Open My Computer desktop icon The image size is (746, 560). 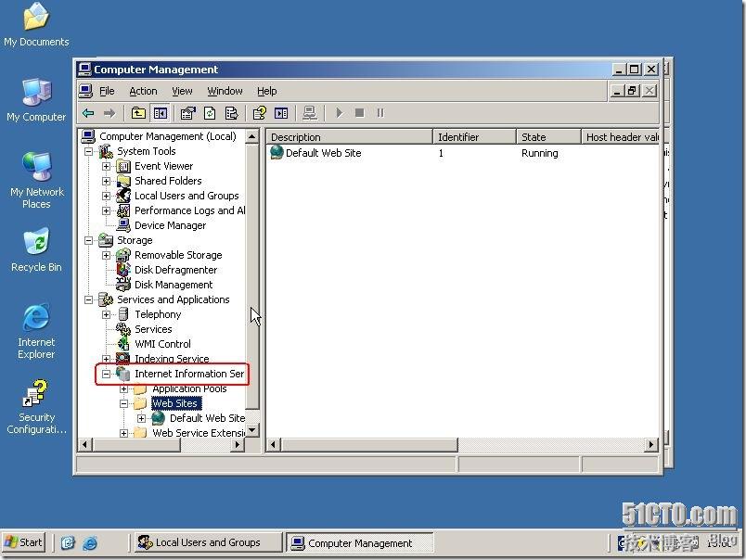pyautogui.click(x=36, y=100)
